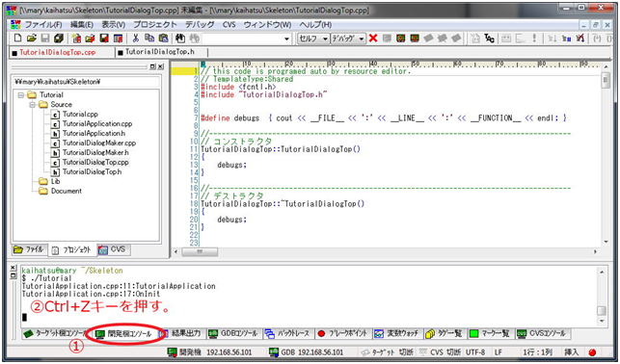The image size is (620, 364).
Task: Open the GDBコンソール tab
Action: click(x=233, y=334)
